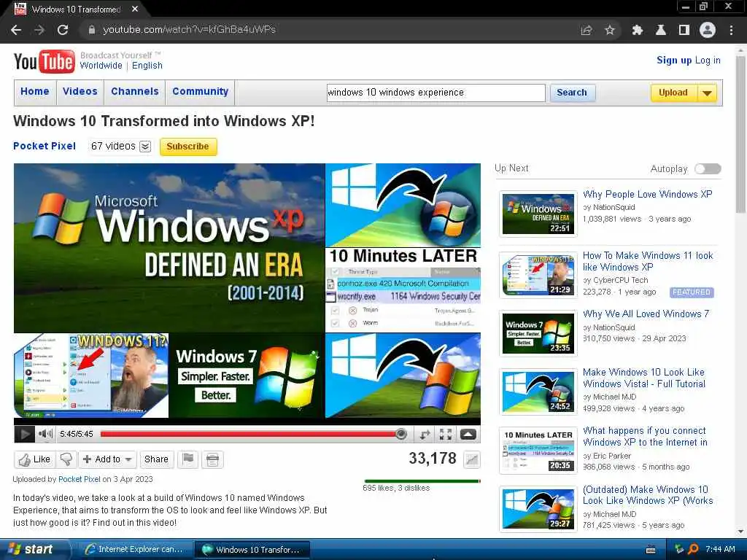
Task: Mute the video via speaker icon
Action: tap(45, 434)
